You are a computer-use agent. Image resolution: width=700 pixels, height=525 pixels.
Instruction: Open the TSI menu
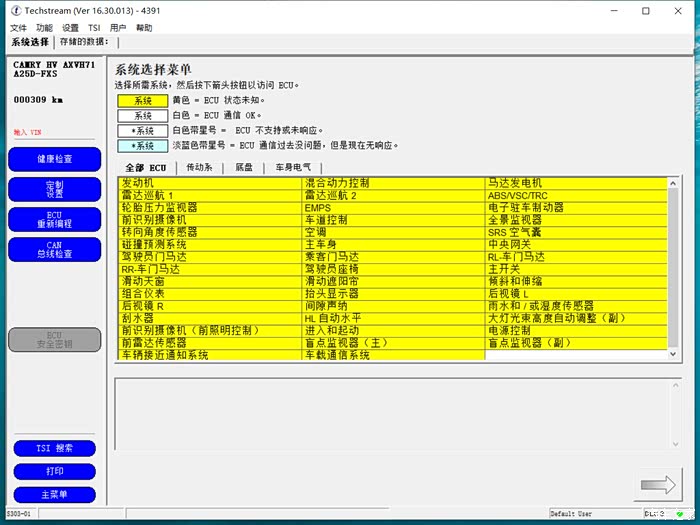point(94,28)
